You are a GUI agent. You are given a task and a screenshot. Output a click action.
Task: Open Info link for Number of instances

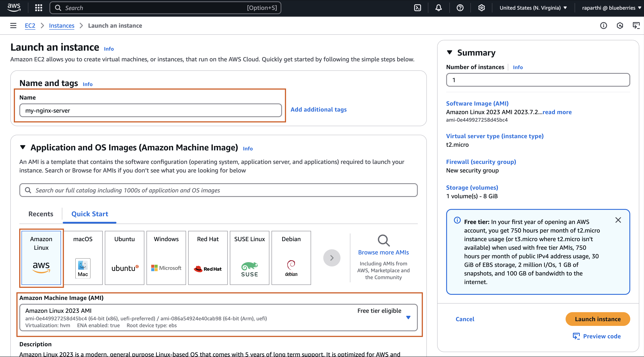[518, 67]
